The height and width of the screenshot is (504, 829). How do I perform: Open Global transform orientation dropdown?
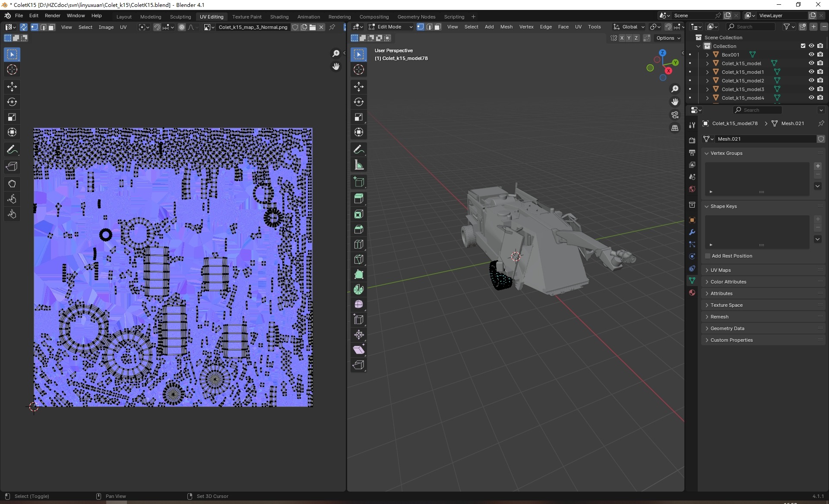click(x=629, y=27)
